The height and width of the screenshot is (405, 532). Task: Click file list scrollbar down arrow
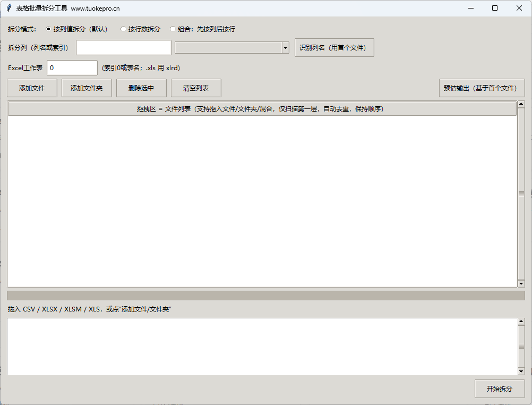point(521,284)
